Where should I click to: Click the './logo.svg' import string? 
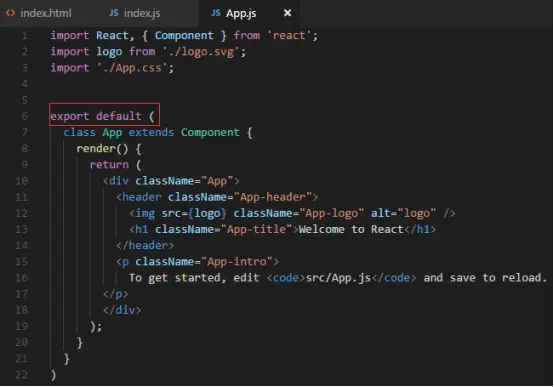tap(201, 52)
